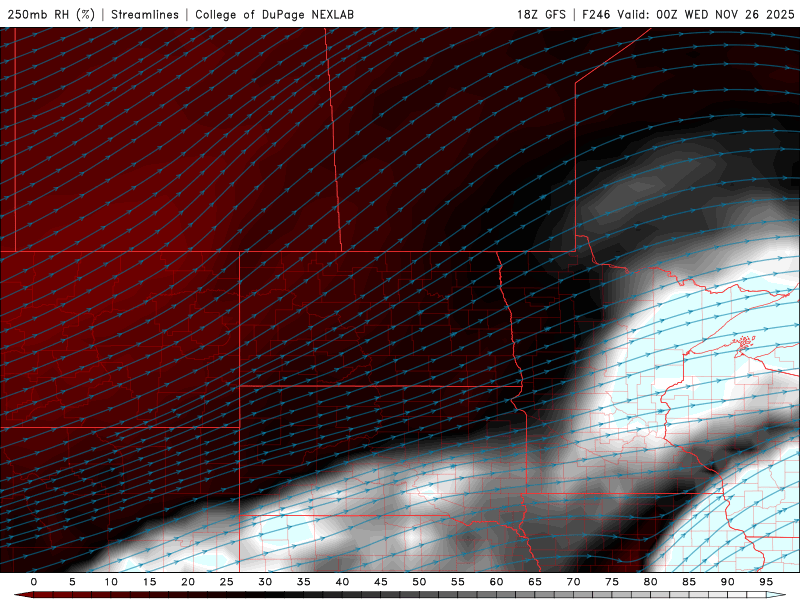Click the 65 label on color scale
Viewport: 800px width, 600px height.
click(x=535, y=582)
